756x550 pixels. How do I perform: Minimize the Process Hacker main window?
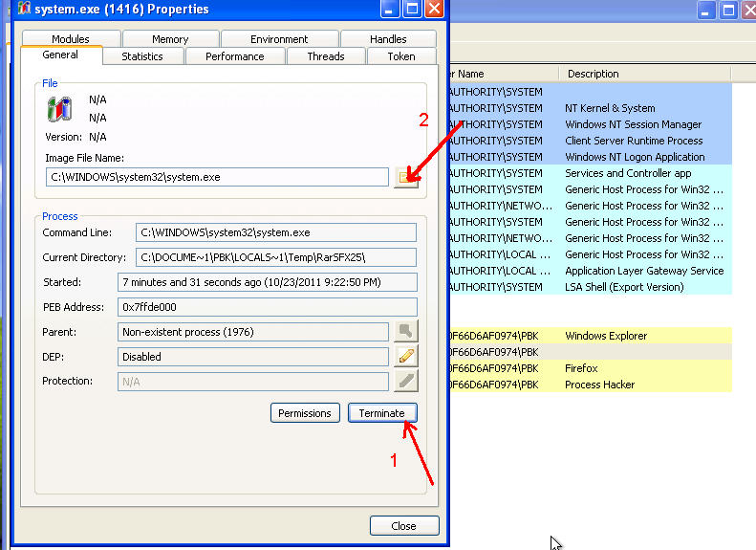point(705,11)
